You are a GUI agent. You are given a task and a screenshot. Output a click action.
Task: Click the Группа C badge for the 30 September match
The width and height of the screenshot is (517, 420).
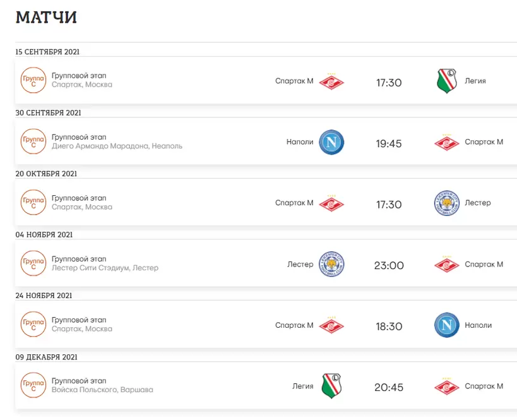tap(33, 141)
